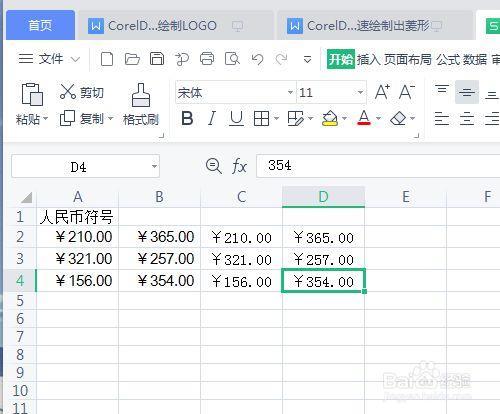Toggle Underline formatting

[x=236, y=118]
